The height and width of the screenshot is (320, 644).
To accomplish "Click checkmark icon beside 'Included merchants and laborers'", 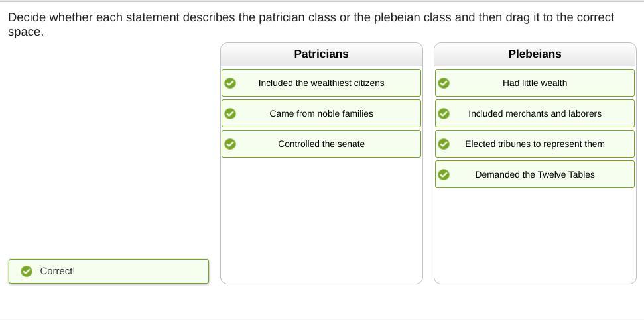I will (444, 114).
